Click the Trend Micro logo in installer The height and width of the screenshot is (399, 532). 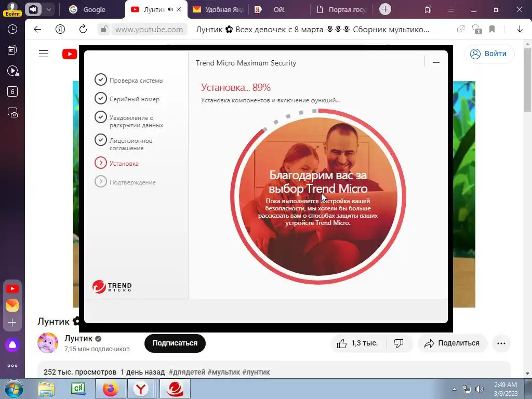(112, 287)
